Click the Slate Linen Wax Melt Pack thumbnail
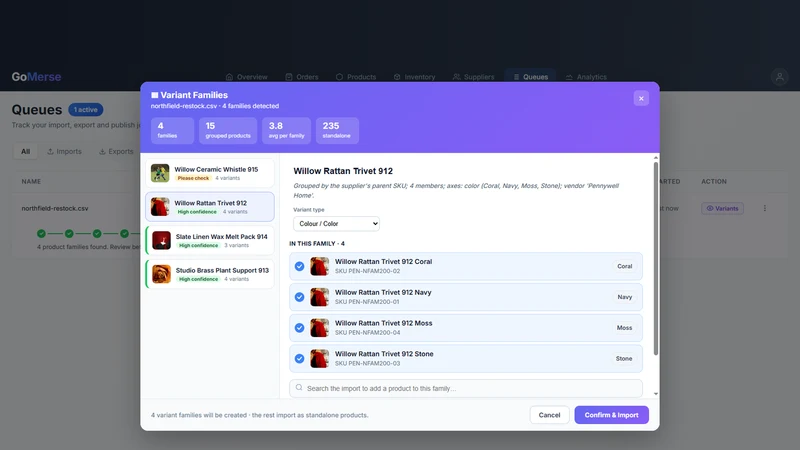The image size is (800, 450). click(x=161, y=240)
